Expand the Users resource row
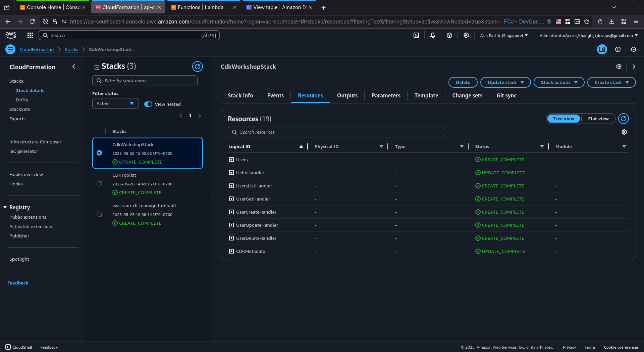 point(231,160)
